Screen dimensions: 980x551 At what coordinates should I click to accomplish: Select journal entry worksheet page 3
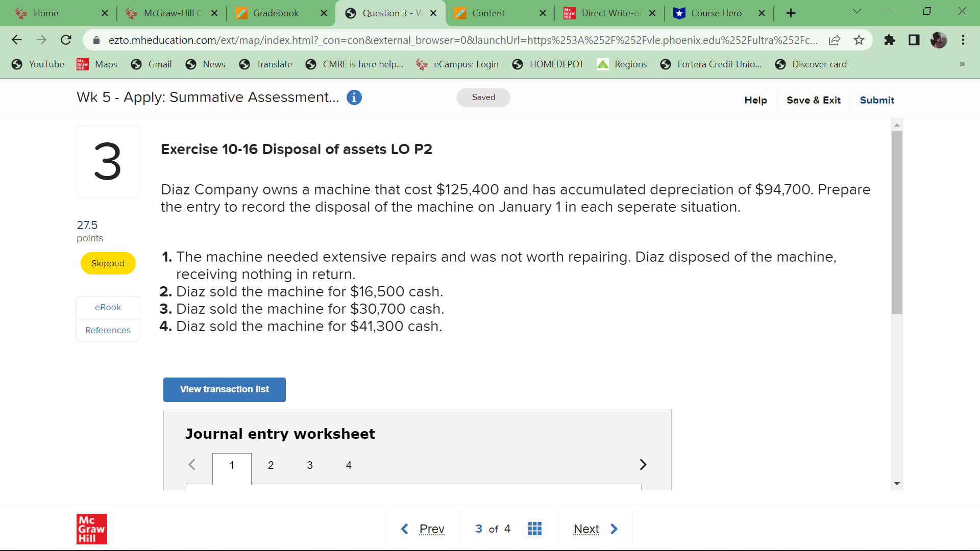[x=310, y=465]
